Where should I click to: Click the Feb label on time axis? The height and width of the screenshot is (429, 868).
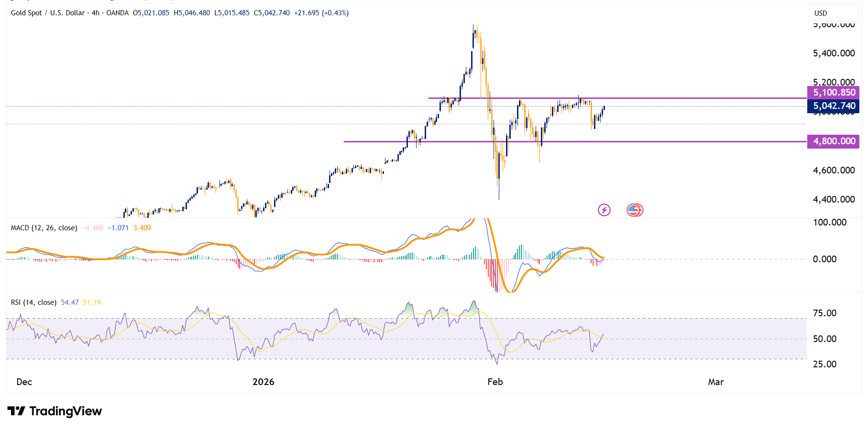tap(495, 382)
